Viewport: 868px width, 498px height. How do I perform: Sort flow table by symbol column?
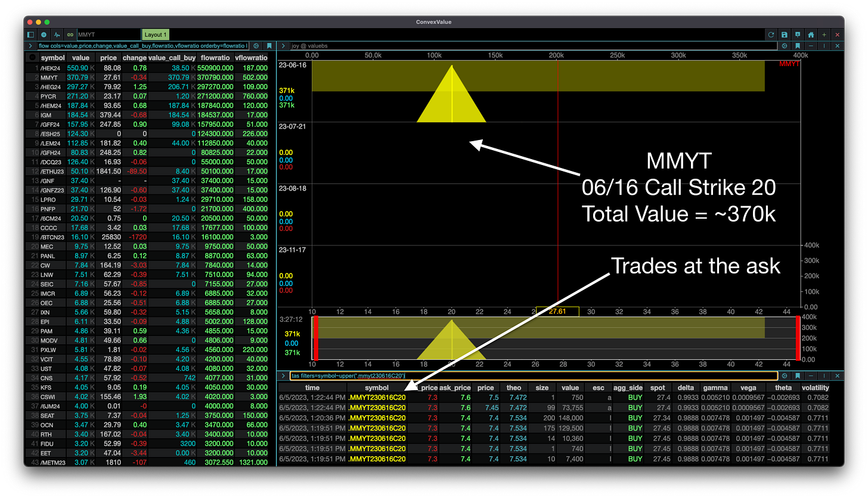coord(52,58)
